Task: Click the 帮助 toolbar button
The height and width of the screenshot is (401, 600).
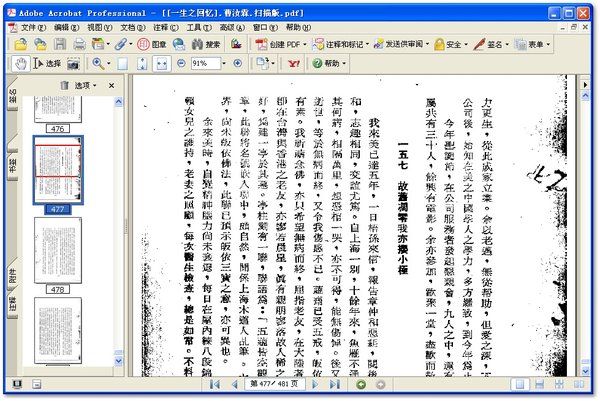Action: 329,64
